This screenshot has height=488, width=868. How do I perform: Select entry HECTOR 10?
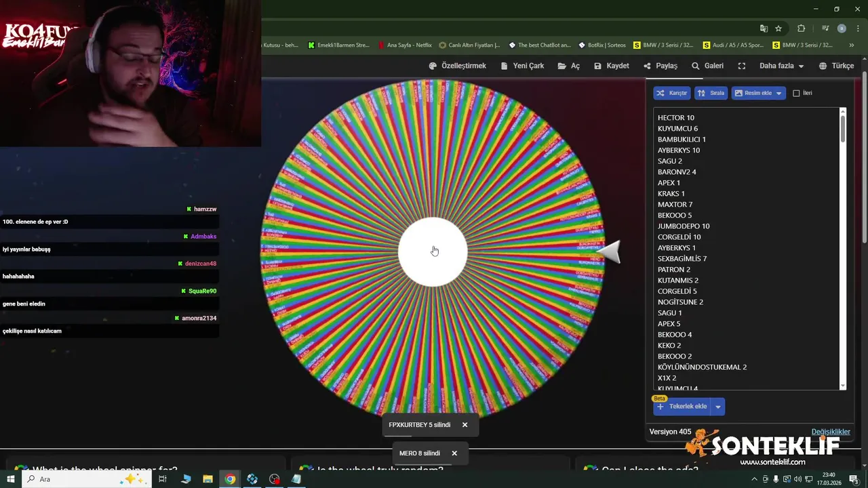coord(675,118)
